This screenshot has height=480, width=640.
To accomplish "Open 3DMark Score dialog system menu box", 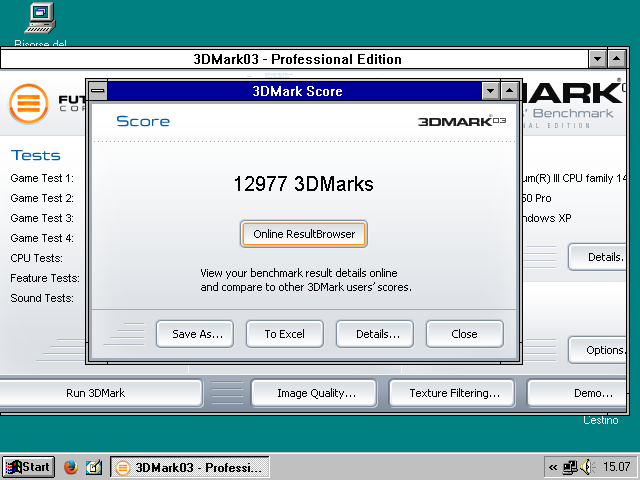I will (x=98, y=91).
